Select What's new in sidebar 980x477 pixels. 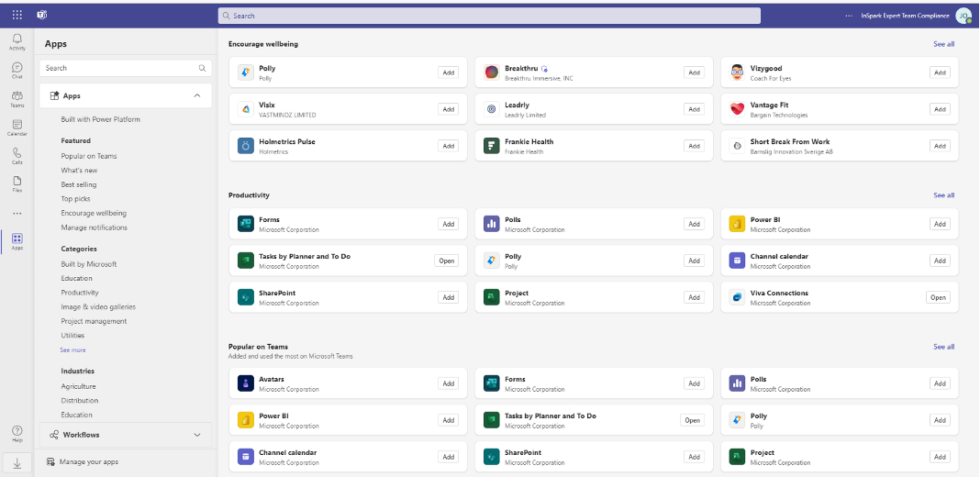(80, 170)
